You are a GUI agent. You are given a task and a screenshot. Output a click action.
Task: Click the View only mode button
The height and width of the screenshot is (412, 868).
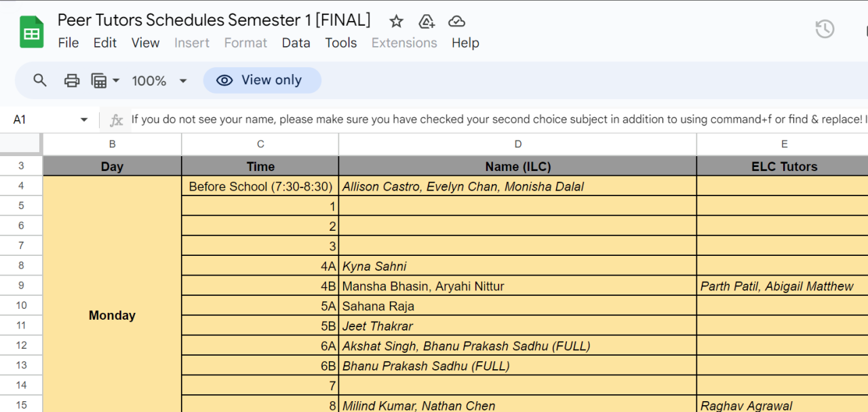(x=262, y=80)
